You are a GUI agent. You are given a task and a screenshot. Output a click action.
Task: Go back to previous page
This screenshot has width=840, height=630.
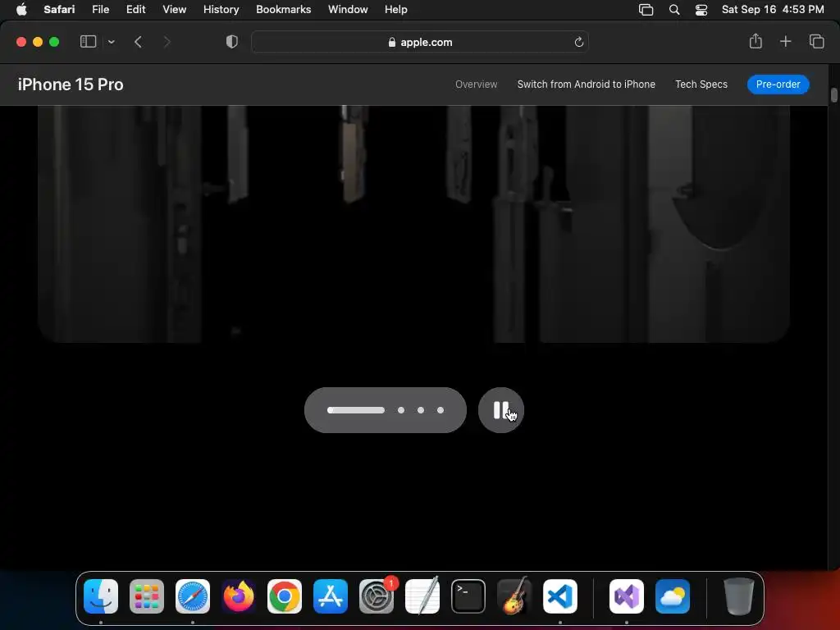click(138, 42)
